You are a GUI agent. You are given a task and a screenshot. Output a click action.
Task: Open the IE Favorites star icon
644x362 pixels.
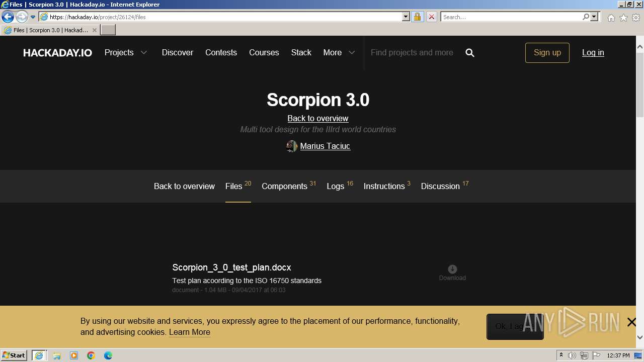(623, 18)
